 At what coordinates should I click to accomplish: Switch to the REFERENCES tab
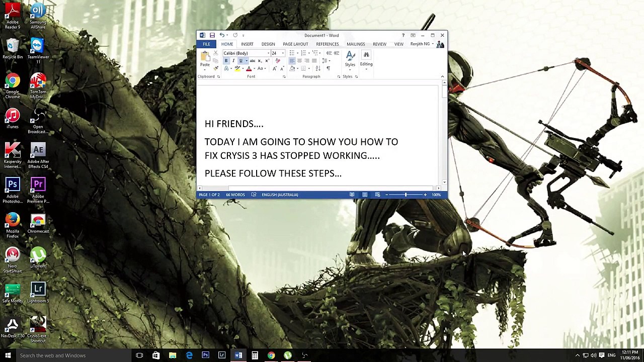(x=328, y=44)
